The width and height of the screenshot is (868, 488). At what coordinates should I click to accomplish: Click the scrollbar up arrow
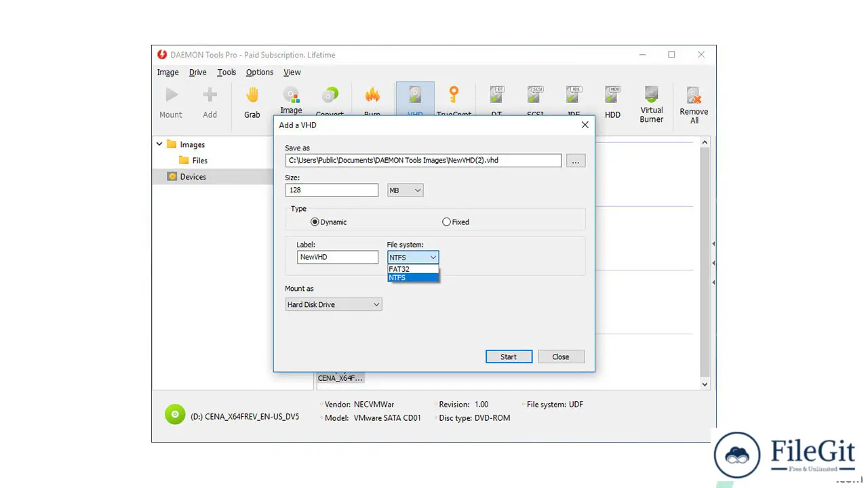click(x=705, y=142)
